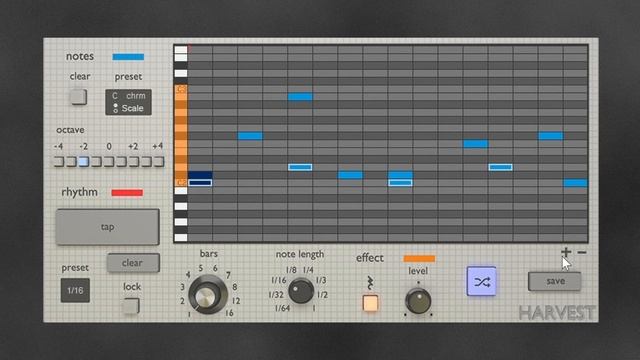Click the notes clear square button
This screenshot has height=360, width=640.
pyautogui.click(x=78, y=97)
